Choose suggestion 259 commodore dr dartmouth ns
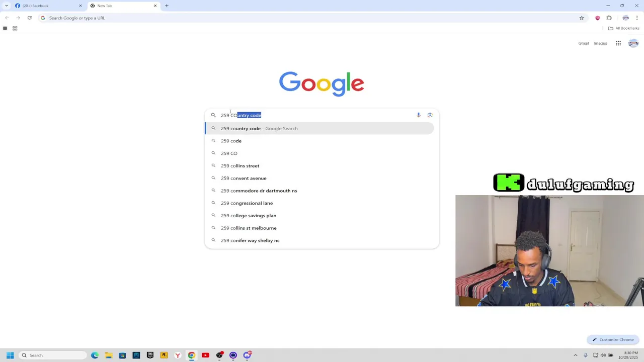This screenshot has width=644, height=362. [x=319, y=191]
